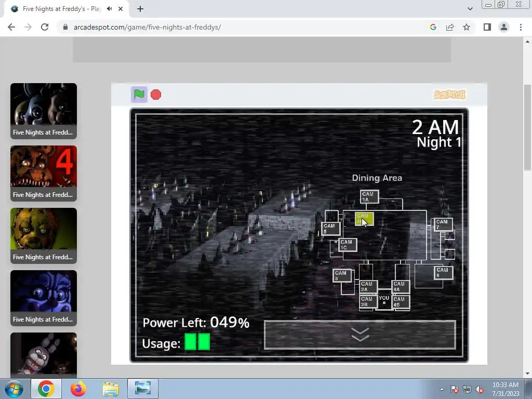The width and height of the screenshot is (532, 399).
Task: Open first Five Nights at Freddy's thumbnail
Action: pyautogui.click(x=44, y=111)
